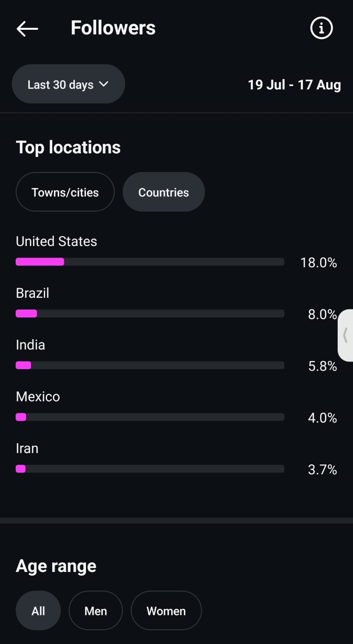Tap the Top locations heading
Screen dimensions: 353x644
68,147
